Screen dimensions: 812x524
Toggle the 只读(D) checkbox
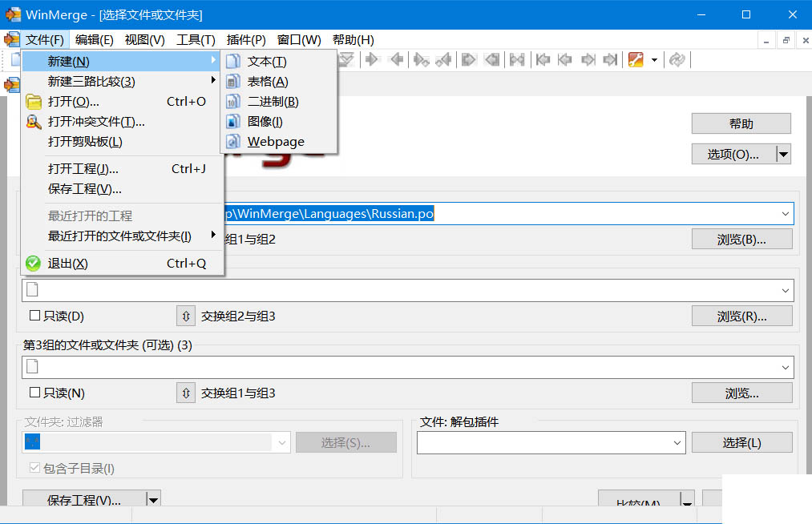(34, 316)
